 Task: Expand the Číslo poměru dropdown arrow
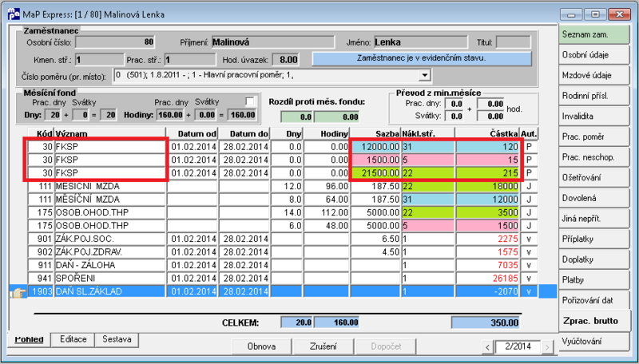[x=425, y=75]
